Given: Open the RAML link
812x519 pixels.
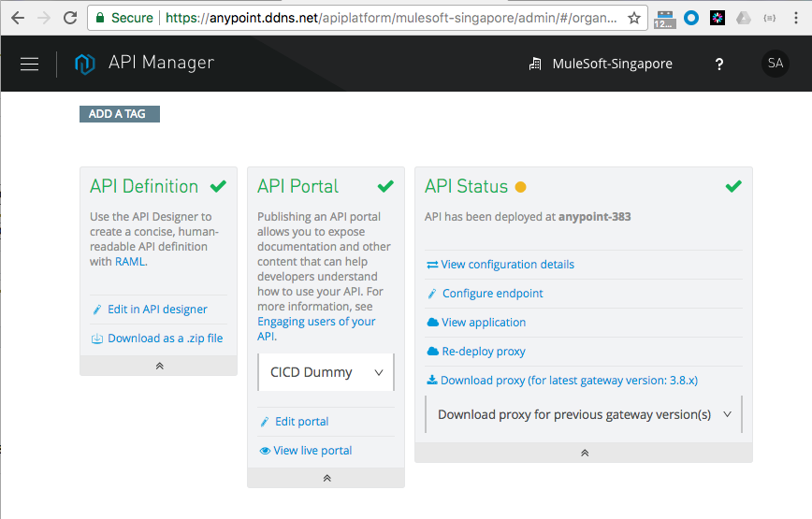Looking at the screenshot, I should (x=130, y=262).
